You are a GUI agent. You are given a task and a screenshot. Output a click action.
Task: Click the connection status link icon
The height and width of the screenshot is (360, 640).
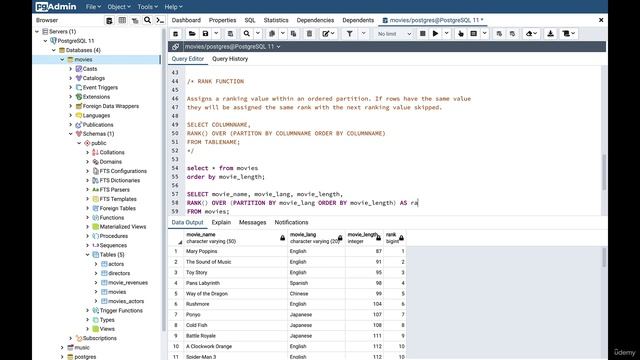point(176,47)
